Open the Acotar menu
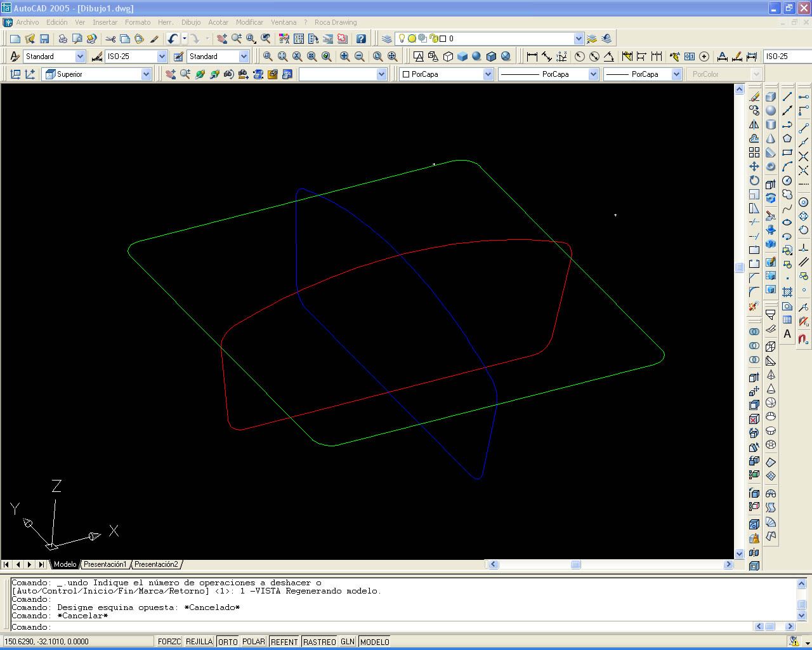812x650 pixels. click(x=218, y=22)
